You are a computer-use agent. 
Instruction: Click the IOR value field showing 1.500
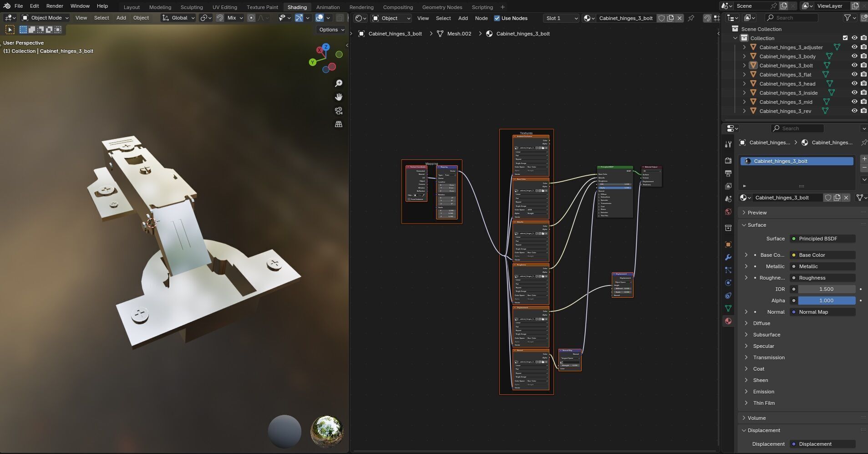[x=826, y=289]
